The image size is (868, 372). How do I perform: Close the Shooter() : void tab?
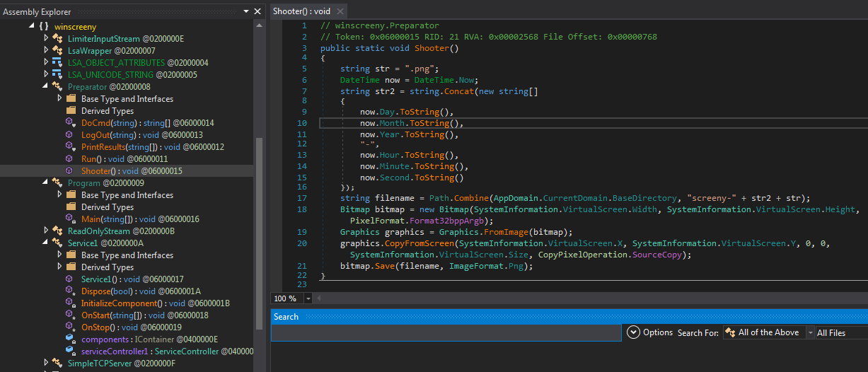340,11
